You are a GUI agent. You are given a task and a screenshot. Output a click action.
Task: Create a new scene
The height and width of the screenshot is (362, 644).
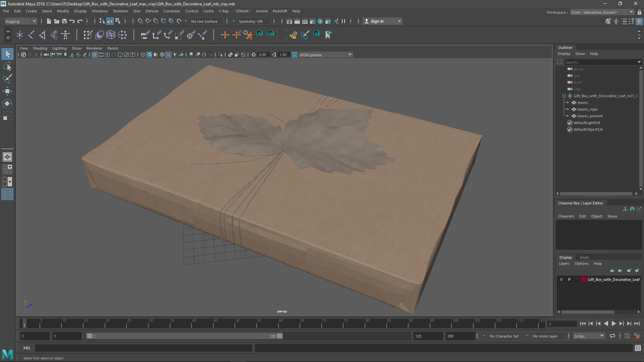[49, 21]
